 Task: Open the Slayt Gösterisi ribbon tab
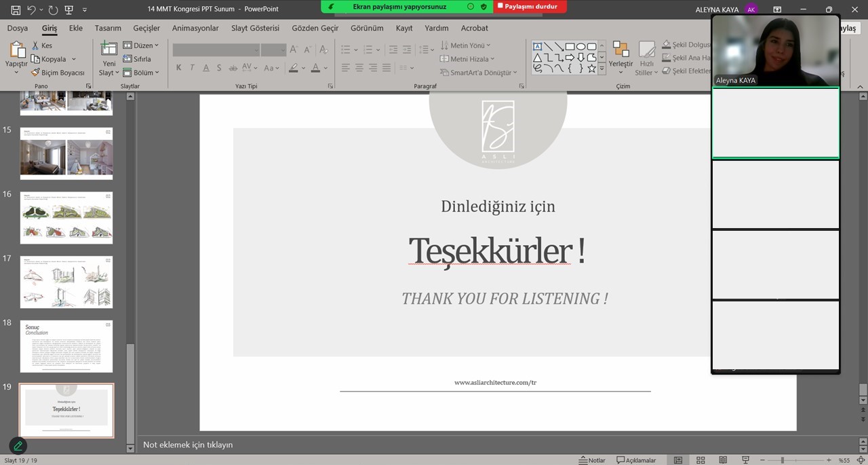click(255, 28)
